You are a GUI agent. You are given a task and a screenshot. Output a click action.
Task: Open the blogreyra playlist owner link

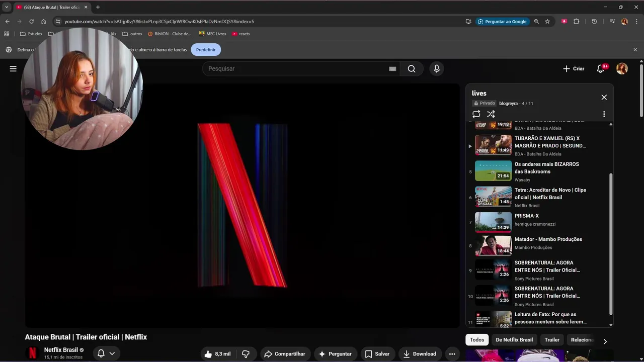[508, 104]
